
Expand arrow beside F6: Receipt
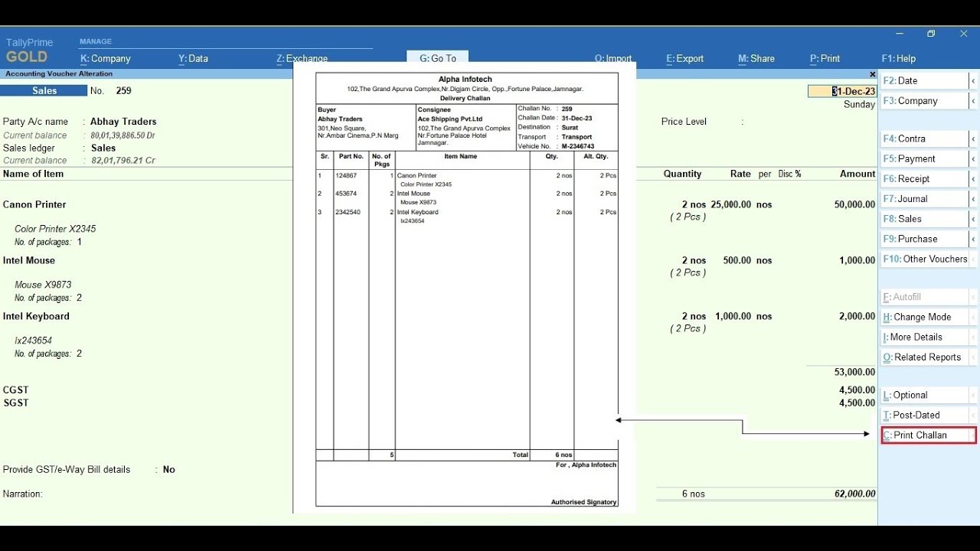pyautogui.click(x=973, y=178)
